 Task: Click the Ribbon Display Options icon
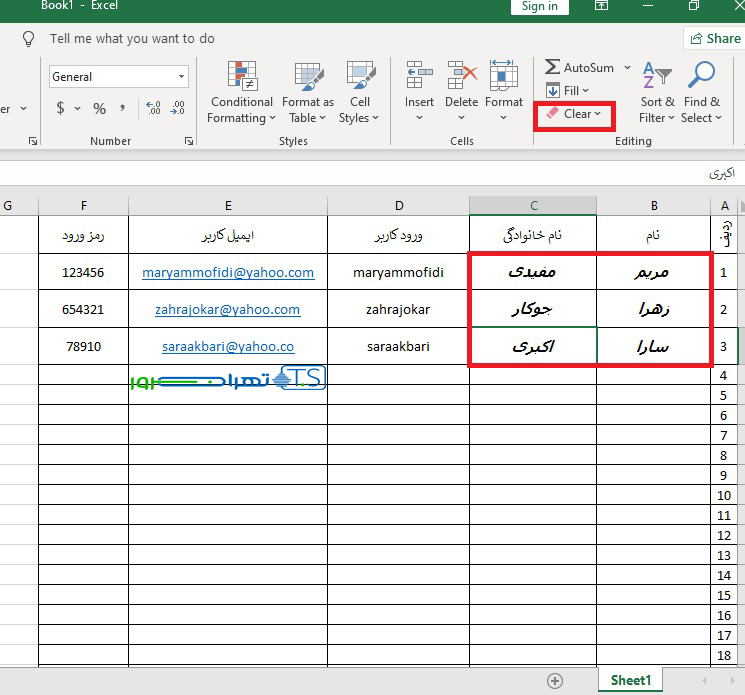(602, 5)
